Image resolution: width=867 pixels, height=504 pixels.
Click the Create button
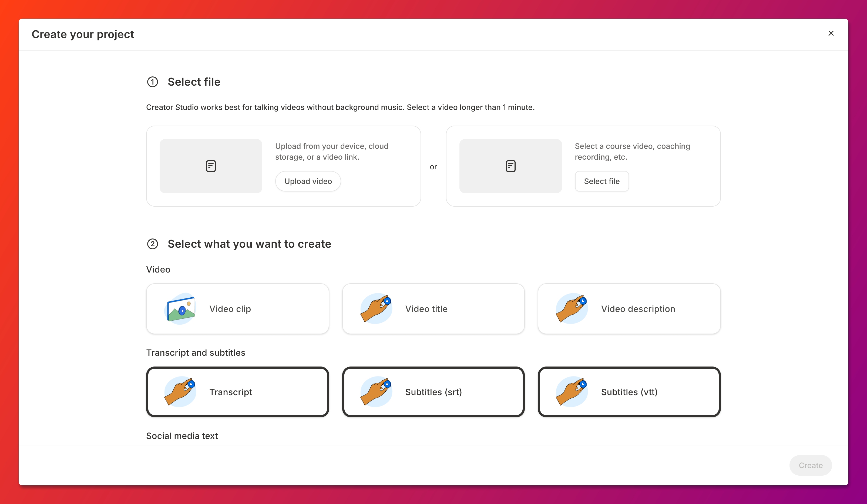811,465
